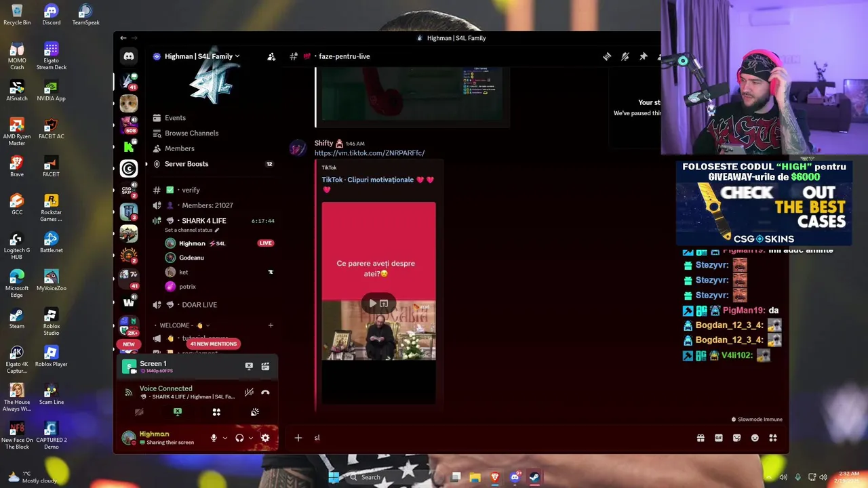Open the soundboard icon
The width and height of the screenshot is (868, 488).
(x=255, y=412)
